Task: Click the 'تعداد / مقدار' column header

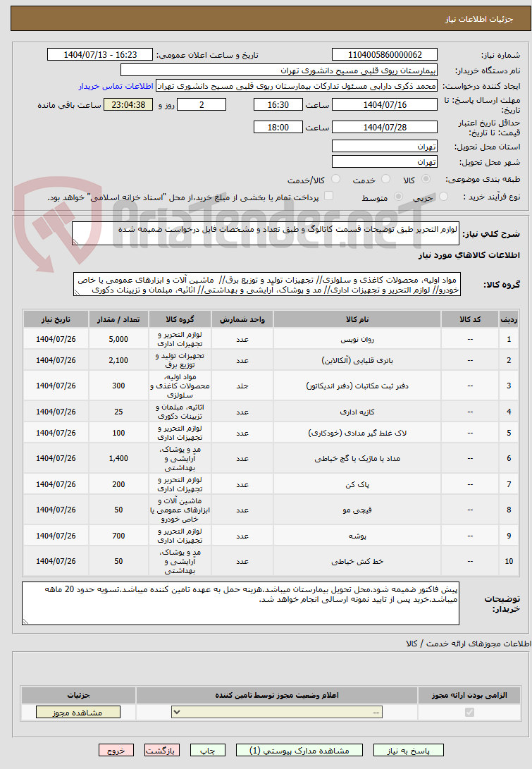Action: coord(118,319)
